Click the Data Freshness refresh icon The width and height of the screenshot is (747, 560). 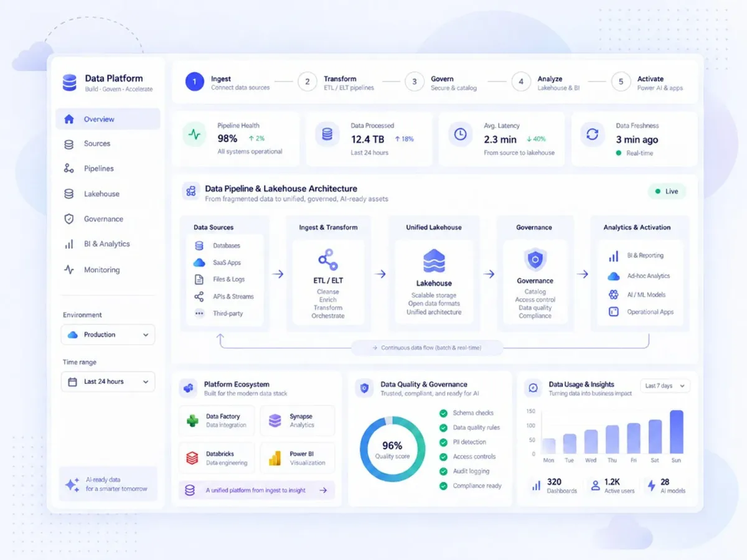pos(592,134)
